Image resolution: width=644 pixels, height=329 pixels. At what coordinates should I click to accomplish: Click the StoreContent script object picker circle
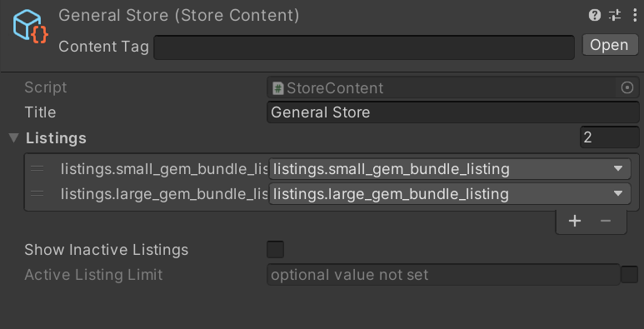point(627,87)
